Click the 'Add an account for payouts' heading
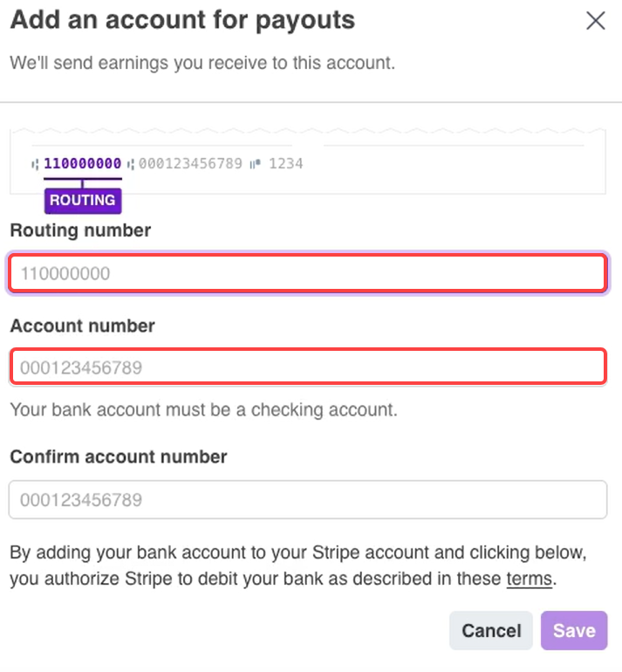Viewport: 622px width, 672px height. 182,20
